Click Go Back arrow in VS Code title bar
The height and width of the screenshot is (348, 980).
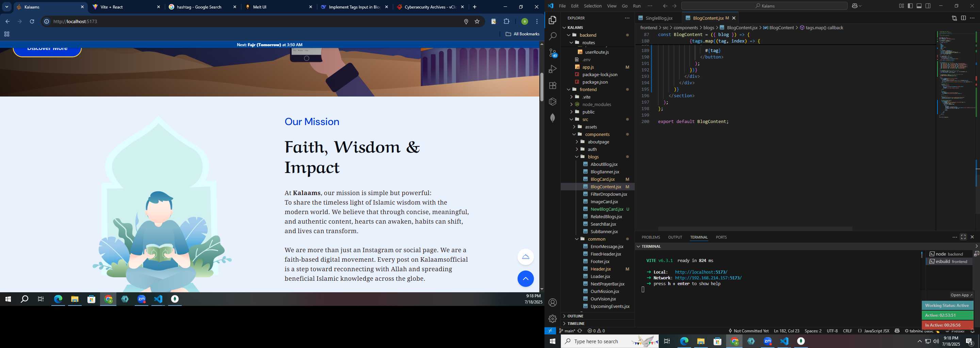pyautogui.click(x=665, y=6)
